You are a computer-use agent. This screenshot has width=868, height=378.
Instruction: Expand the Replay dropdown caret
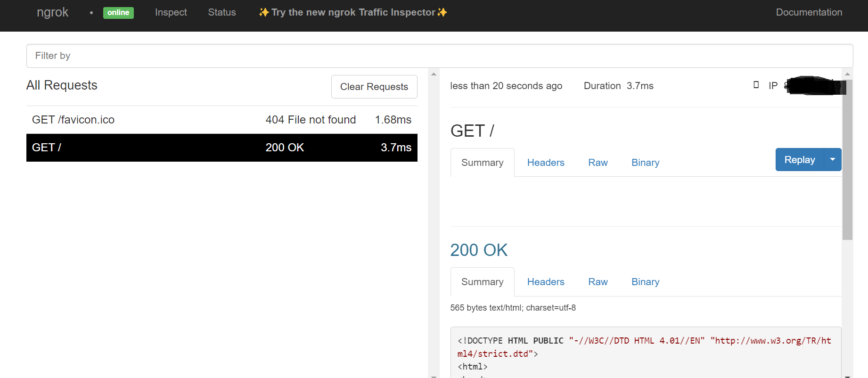(833, 160)
